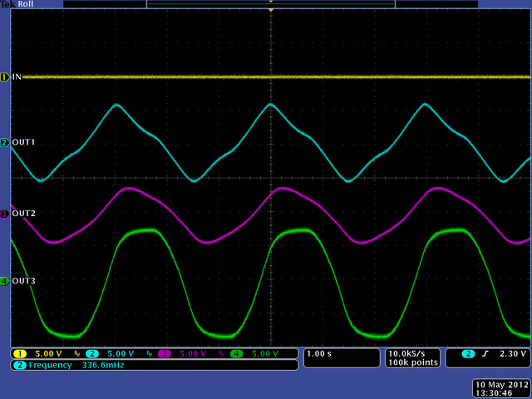Click the Roll acquisition mode label

coord(26,4)
